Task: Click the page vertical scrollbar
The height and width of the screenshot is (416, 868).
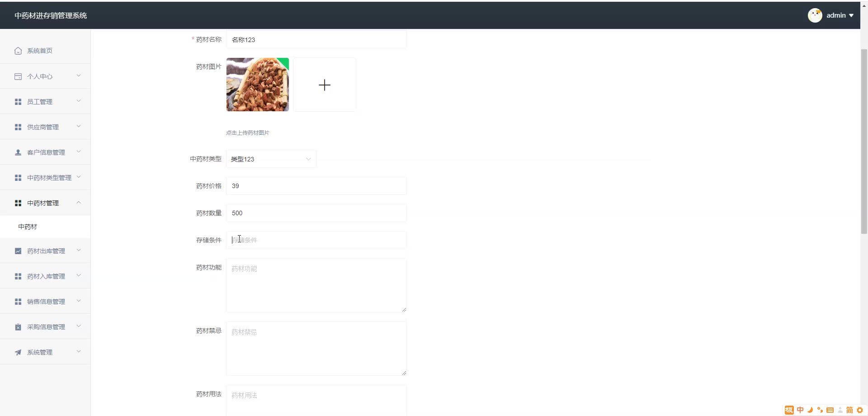Action: coord(864,141)
